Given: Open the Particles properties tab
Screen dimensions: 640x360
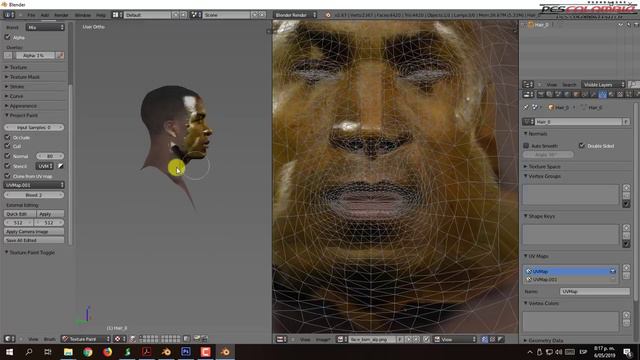Looking at the screenshot, I should click(629, 95).
